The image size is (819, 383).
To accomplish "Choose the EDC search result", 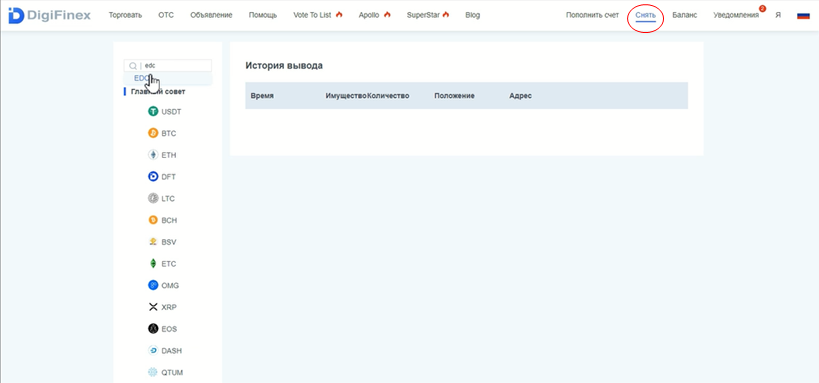I will tap(168, 78).
